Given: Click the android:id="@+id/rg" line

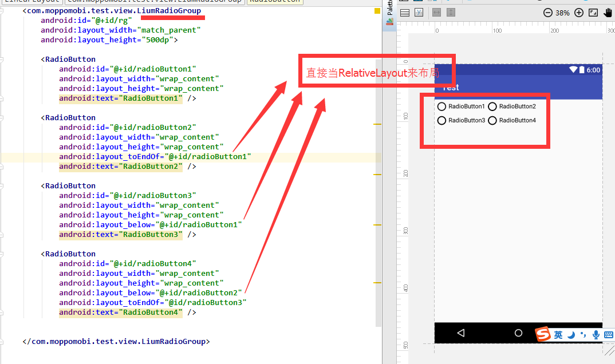Looking at the screenshot, I should point(86,21).
